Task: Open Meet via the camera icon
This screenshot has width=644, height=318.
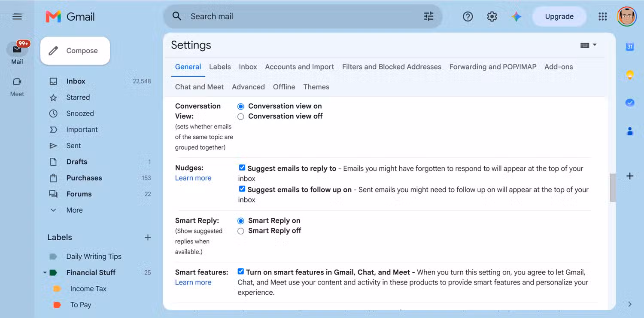Action: (x=17, y=82)
